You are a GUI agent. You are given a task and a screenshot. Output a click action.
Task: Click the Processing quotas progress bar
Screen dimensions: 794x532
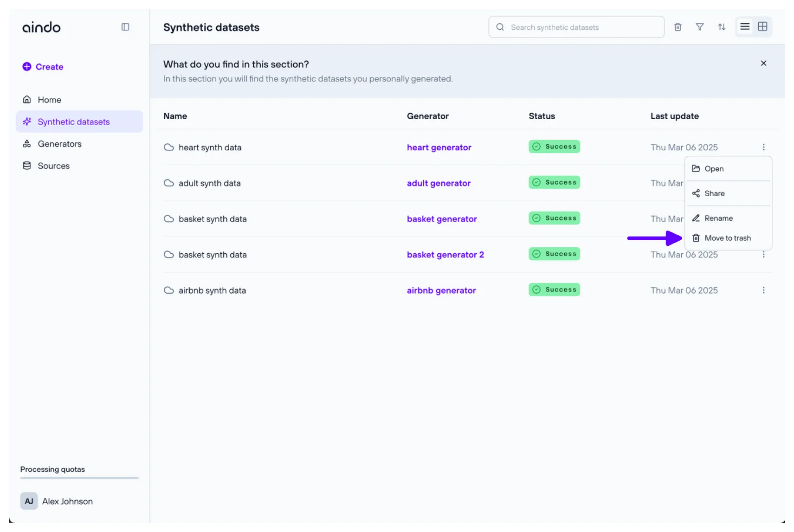79,478
